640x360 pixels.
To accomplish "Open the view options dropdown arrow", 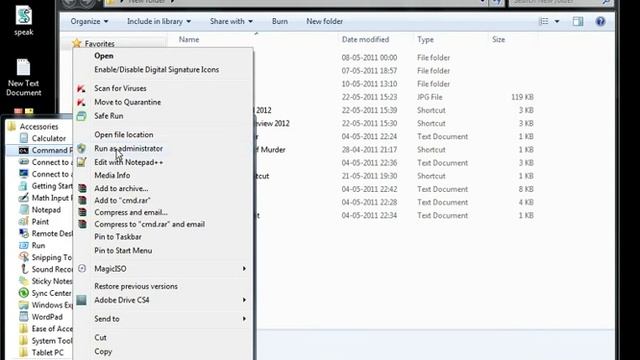I will [x=557, y=21].
